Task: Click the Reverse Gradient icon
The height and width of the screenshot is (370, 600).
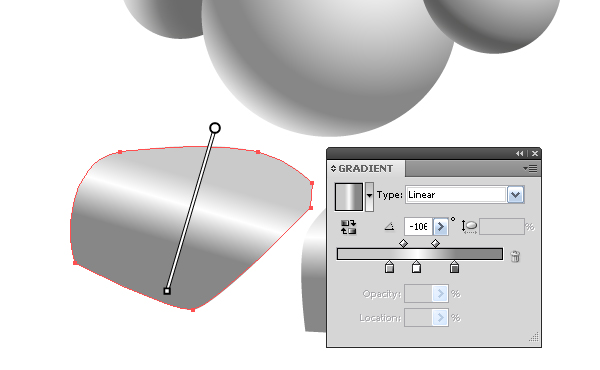Action: pos(348,227)
